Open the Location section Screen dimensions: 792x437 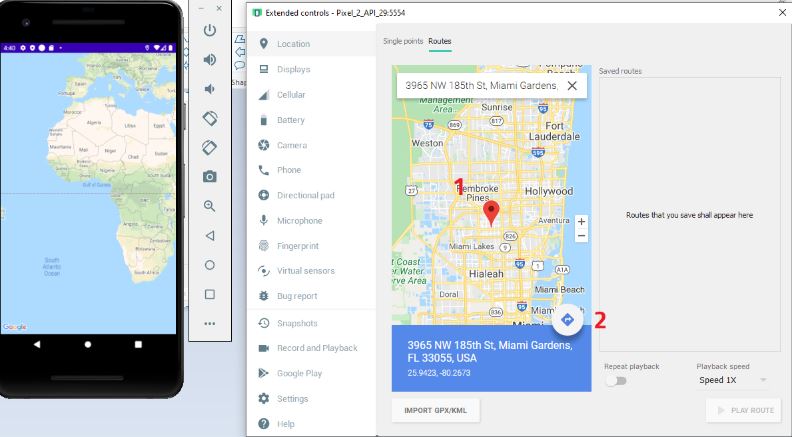click(x=311, y=44)
